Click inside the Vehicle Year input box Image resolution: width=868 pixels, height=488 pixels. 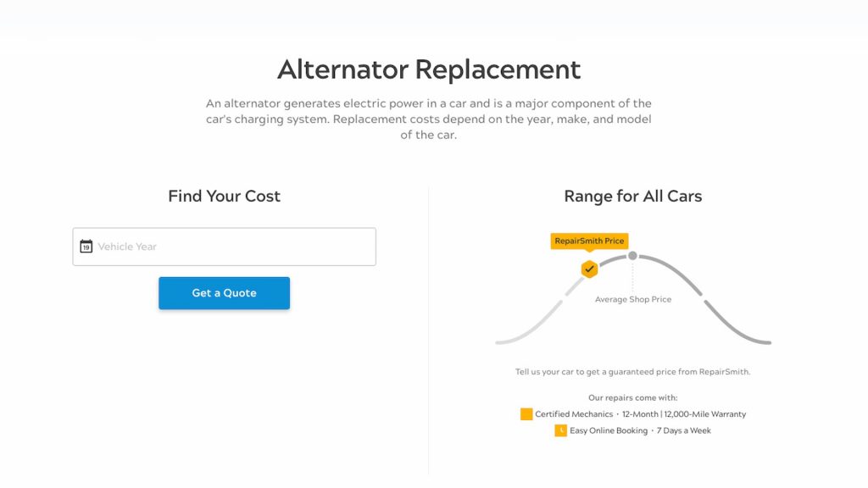pyautogui.click(x=224, y=246)
